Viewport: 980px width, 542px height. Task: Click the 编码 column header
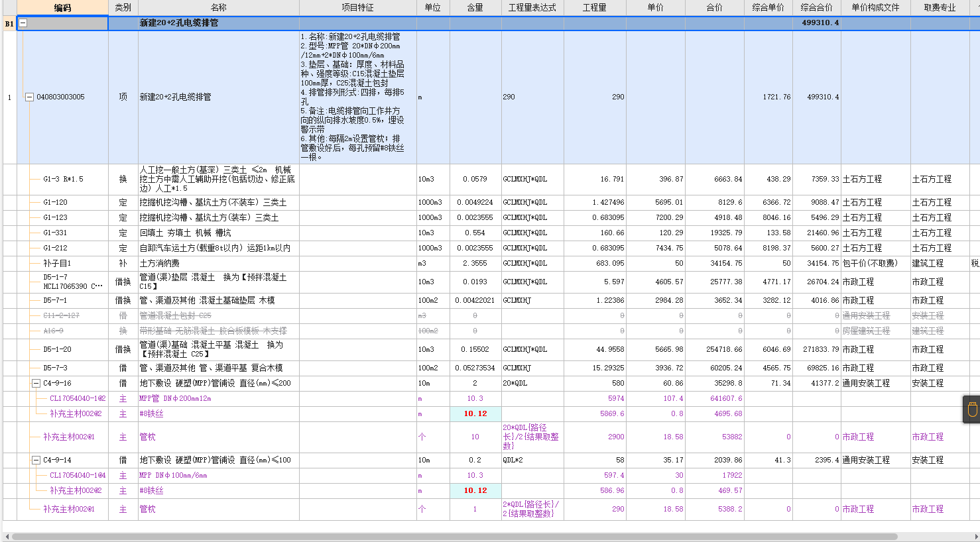62,8
